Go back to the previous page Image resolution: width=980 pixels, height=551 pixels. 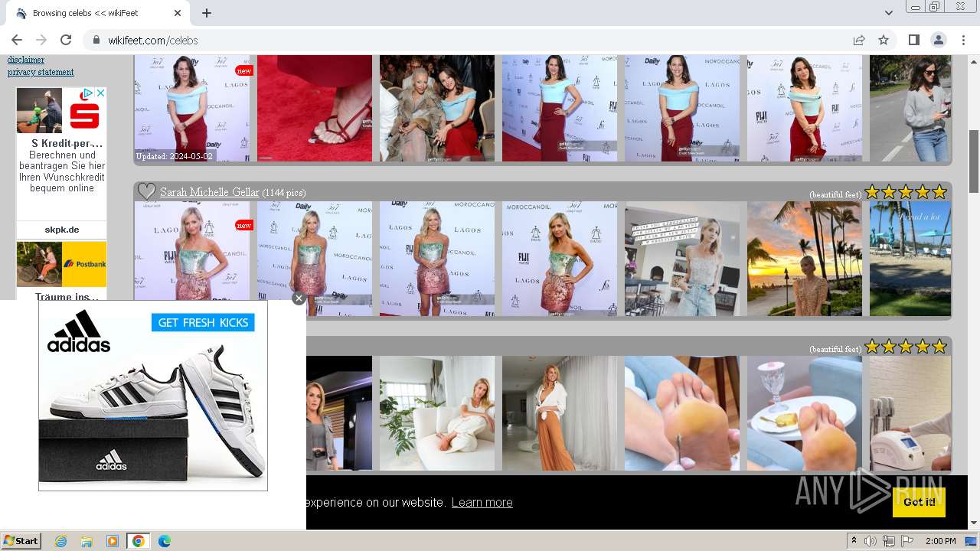(17, 40)
